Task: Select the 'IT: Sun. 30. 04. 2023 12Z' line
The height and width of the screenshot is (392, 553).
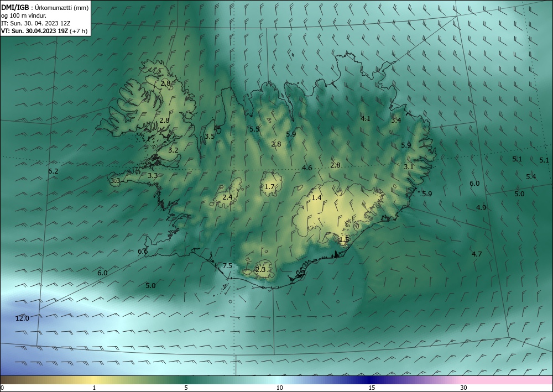Action: (x=35, y=23)
